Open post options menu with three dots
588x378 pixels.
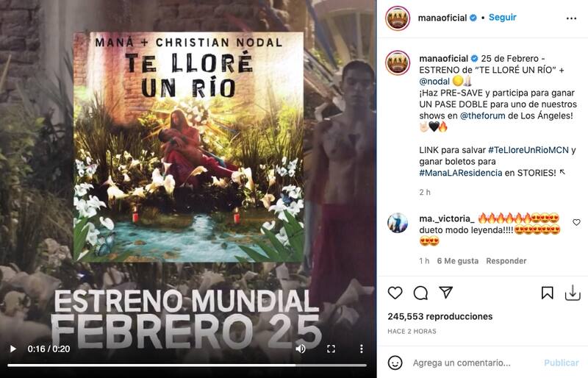(571, 18)
